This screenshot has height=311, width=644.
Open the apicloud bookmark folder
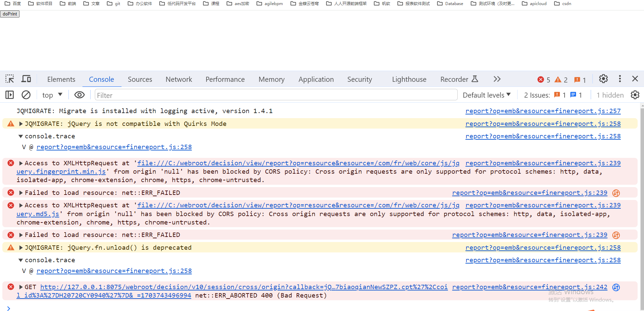(534, 3)
